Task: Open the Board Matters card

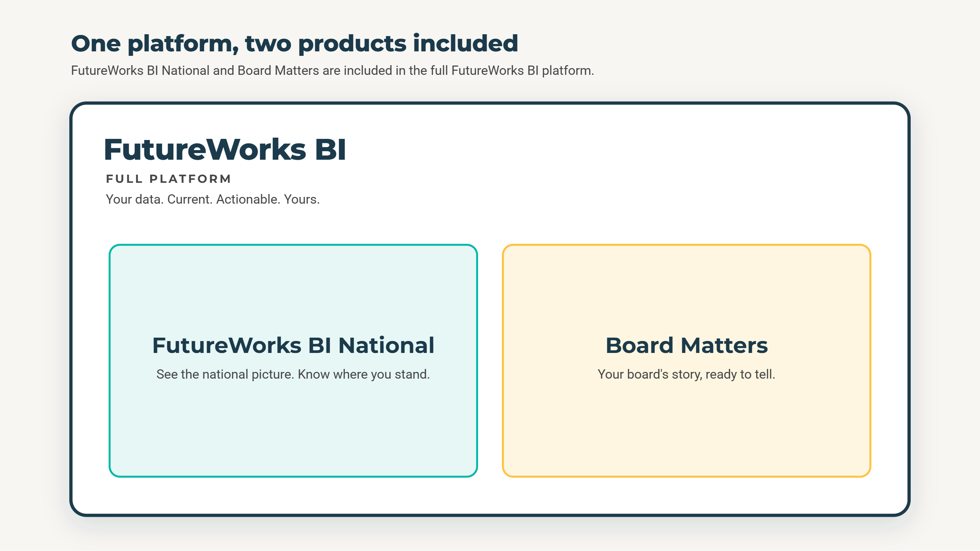Action: click(x=686, y=360)
